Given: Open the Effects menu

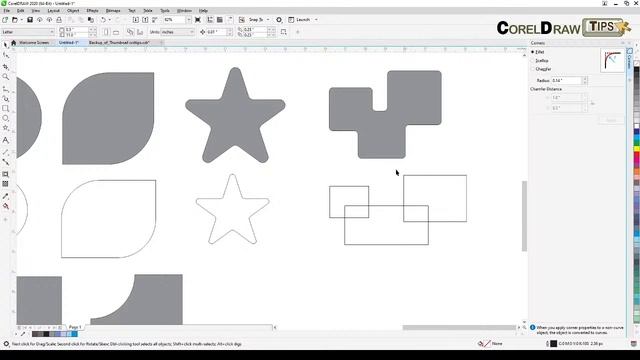Looking at the screenshot, I should (92, 11).
